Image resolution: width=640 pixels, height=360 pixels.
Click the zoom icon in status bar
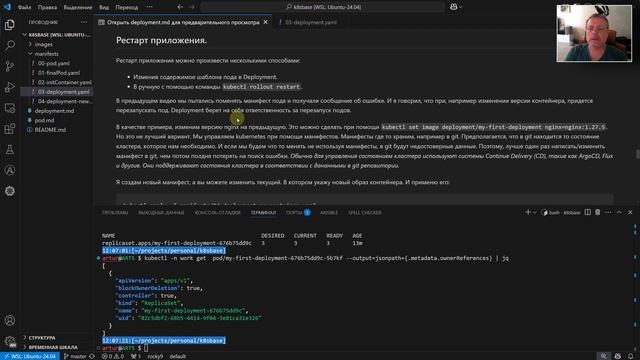coord(604,356)
